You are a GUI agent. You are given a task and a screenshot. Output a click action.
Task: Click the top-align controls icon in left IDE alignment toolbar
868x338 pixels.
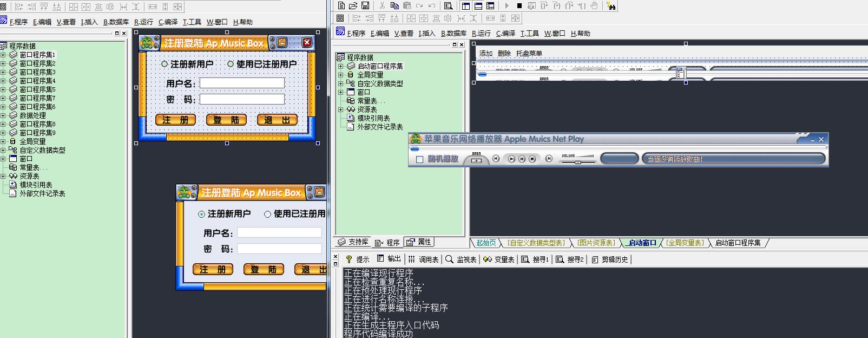click(44, 6)
